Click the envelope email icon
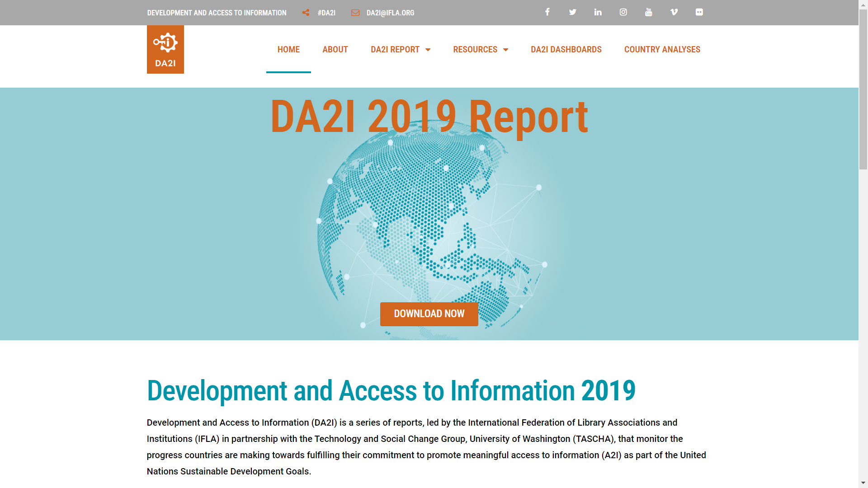Screen dimensions: 868x488 tap(355, 13)
